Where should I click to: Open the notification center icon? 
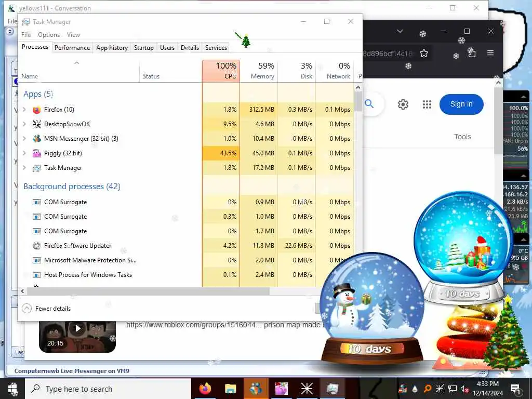[x=515, y=389]
